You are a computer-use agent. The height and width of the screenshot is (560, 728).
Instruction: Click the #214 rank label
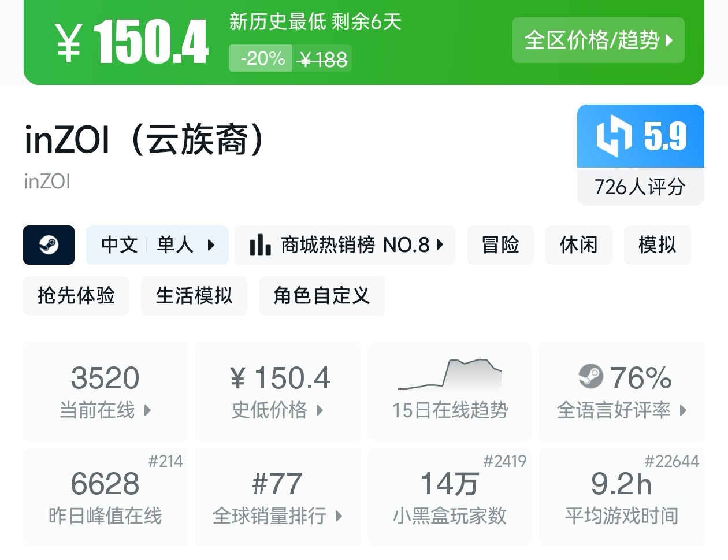click(165, 461)
